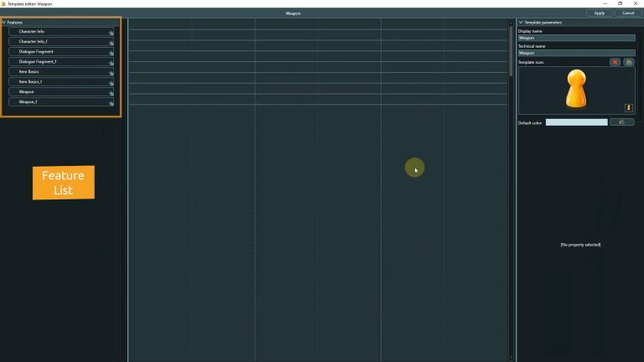
Task: Click the small pawn preview icon
Action: [x=628, y=107]
